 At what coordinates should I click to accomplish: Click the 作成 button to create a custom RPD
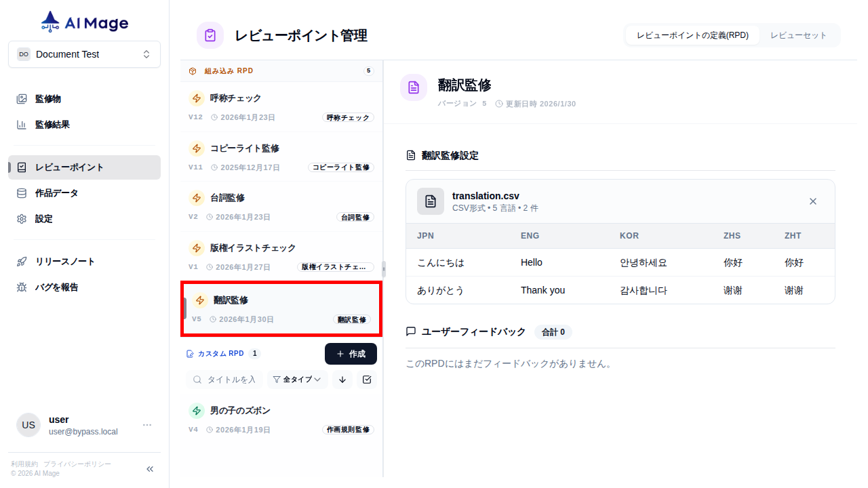351,353
